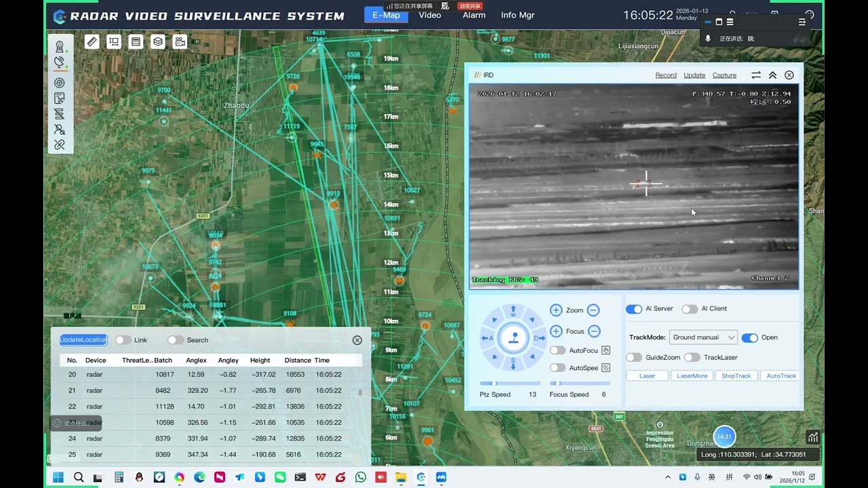Click the Zoom minus button
Screen dimensions: 868x488
[x=593, y=310]
